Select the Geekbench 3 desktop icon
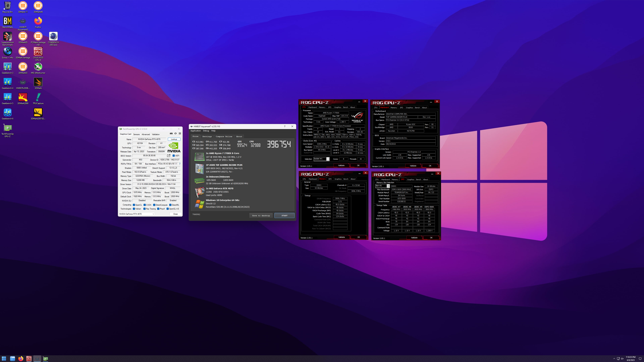Viewport: 644px width, 362px height. click(x=8, y=68)
